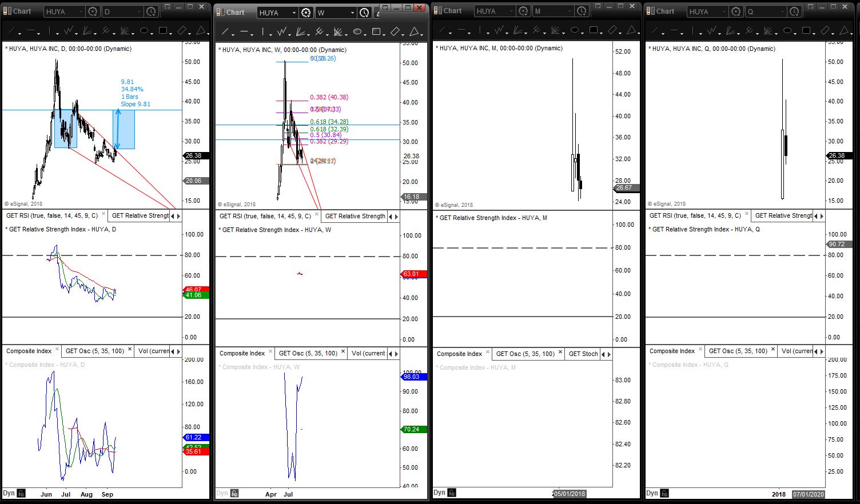Open time template clock in monthly chart
Image resolution: width=860 pixels, height=504 pixels.
point(581,11)
